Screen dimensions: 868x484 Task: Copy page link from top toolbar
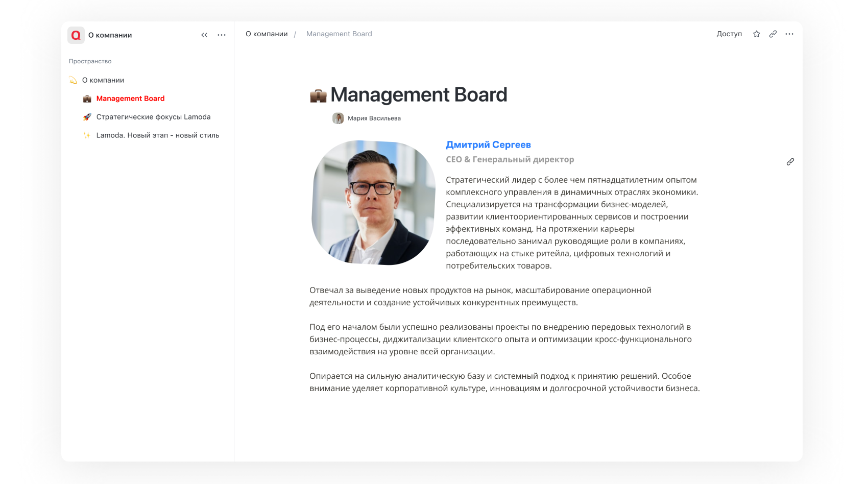coord(773,34)
